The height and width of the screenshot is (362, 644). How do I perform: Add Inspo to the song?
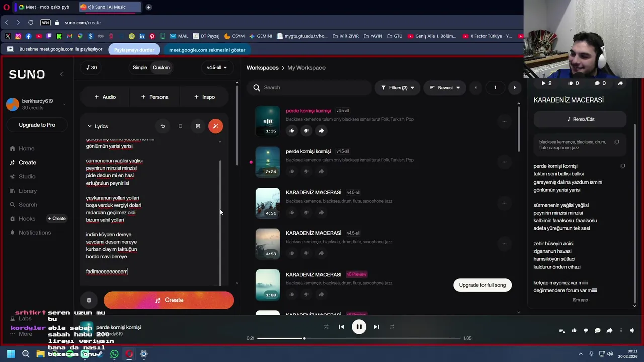coord(205,97)
